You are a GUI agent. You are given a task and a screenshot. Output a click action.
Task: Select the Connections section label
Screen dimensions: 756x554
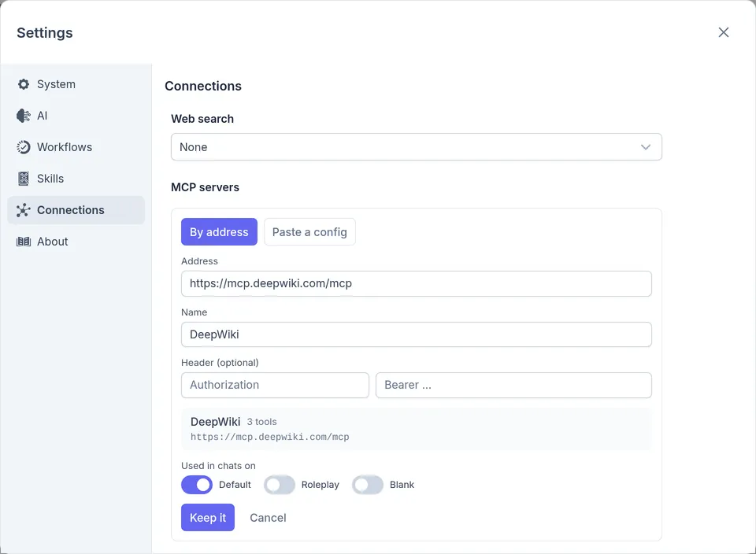point(70,210)
